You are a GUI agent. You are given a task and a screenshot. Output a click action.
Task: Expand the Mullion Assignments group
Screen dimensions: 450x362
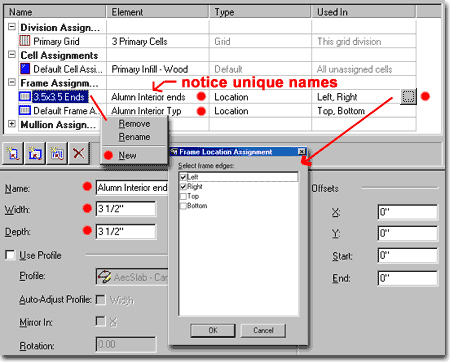(12, 124)
